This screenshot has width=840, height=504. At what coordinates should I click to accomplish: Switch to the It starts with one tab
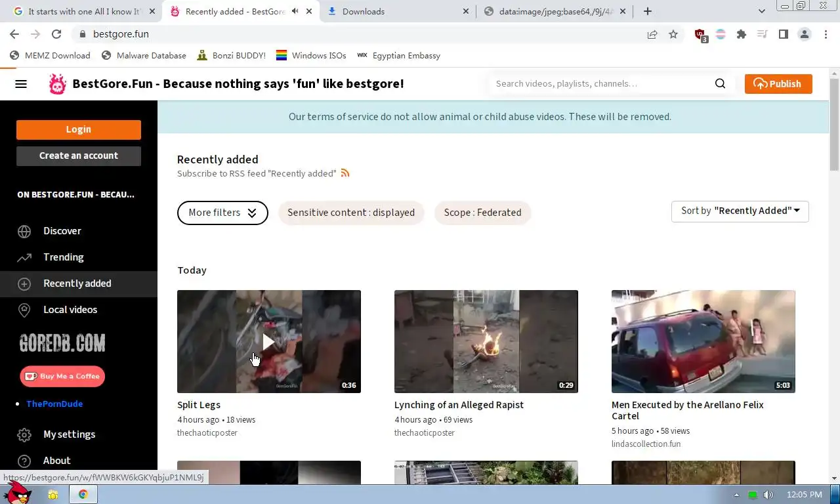click(x=84, y=11)
